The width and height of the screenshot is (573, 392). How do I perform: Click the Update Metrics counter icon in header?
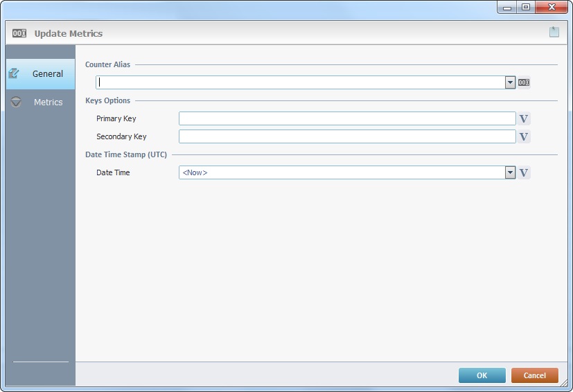pos(19,33)
